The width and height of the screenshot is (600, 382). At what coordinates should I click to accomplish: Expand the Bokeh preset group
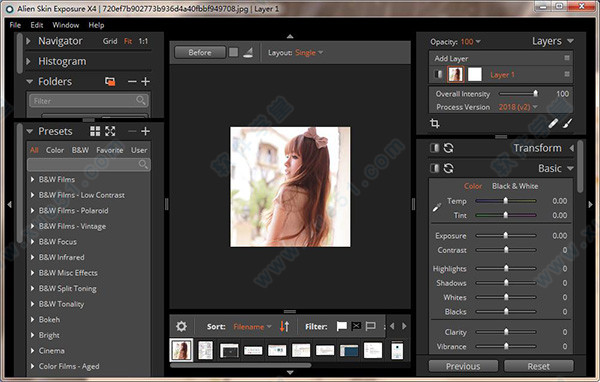pyautogui.click(x=33, y=319)
